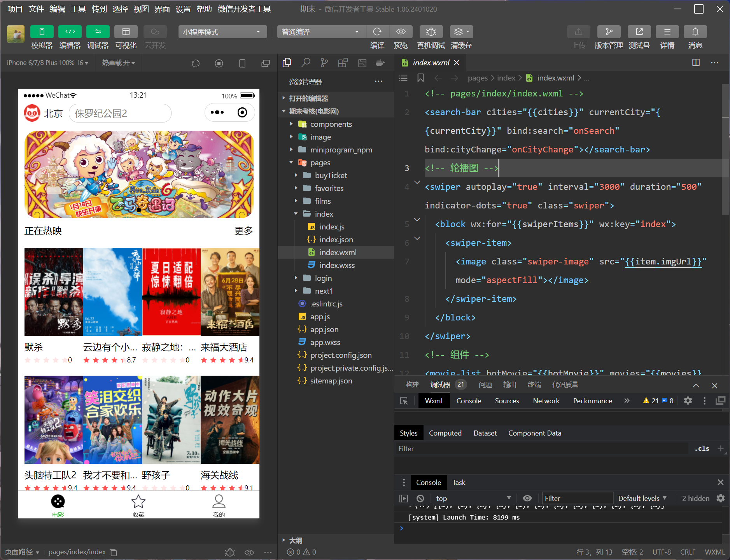Click the 更多 link in simulator

pos(243,231)
